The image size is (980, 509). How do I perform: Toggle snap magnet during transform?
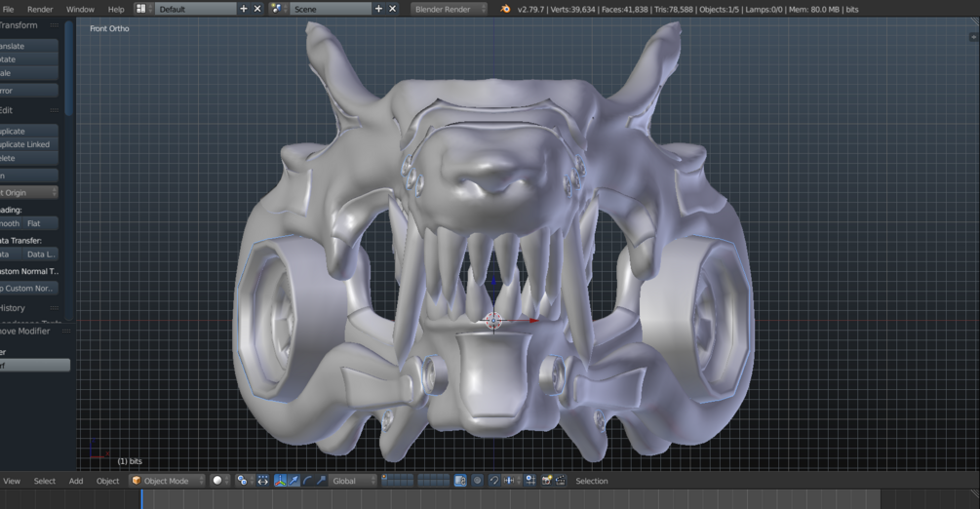click(493, 481)
